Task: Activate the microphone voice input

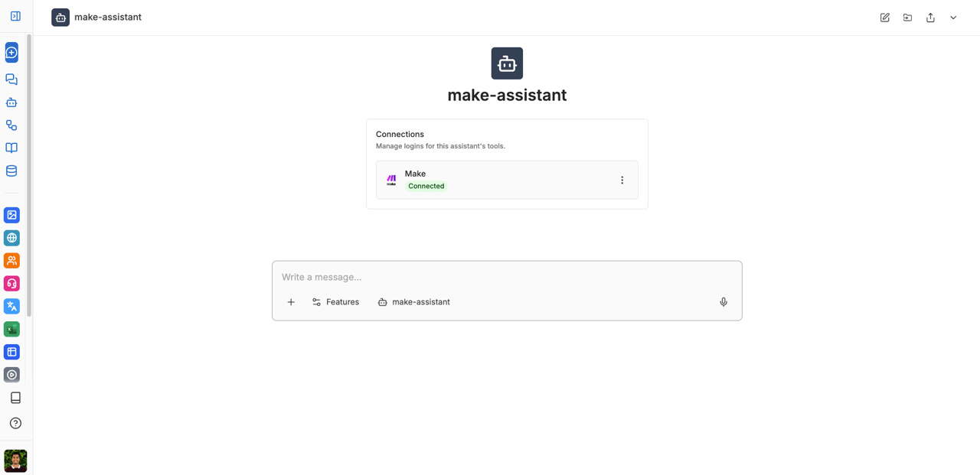Action: 724,302
